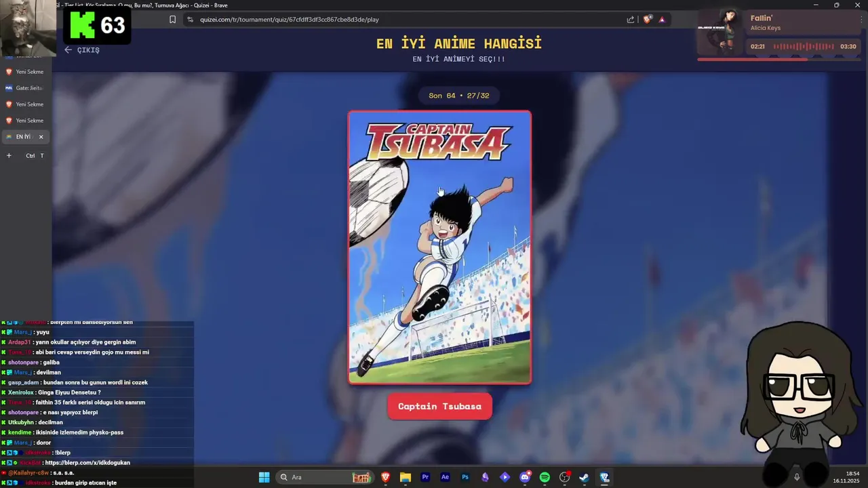Open Spotify from the taskbar
The width and height of the screenshot is (868, 488).
545,477
